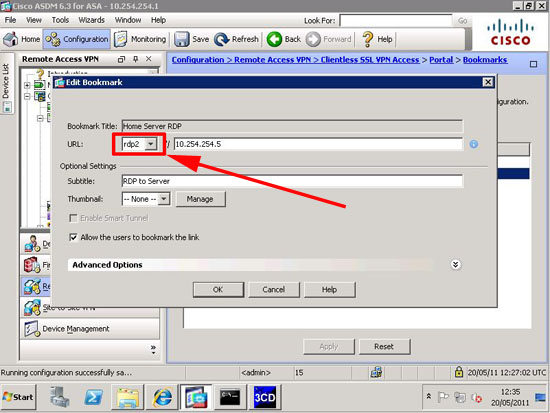Open the Help menu

(158, 20)
